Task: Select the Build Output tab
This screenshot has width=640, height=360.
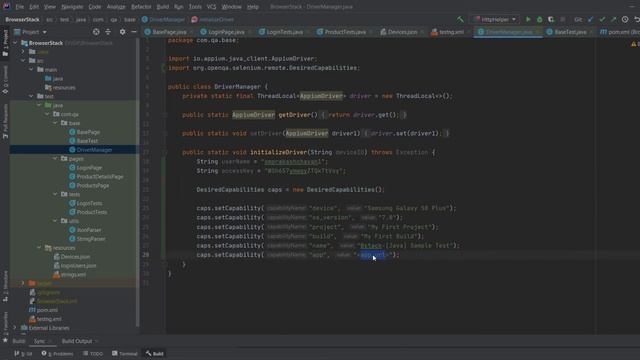Action: (77, 341)
